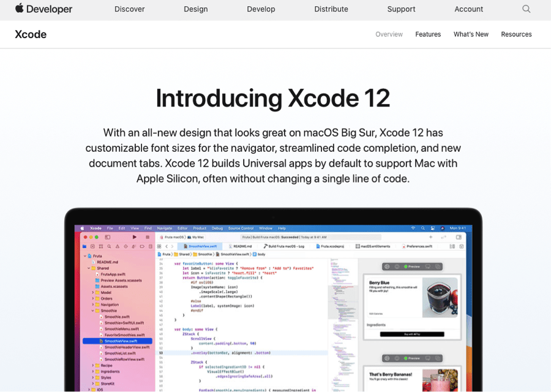The height and width of the screenshot is (392, 551).
Task: Open the Xcode Resources page
Action: (x=516, y=34)
